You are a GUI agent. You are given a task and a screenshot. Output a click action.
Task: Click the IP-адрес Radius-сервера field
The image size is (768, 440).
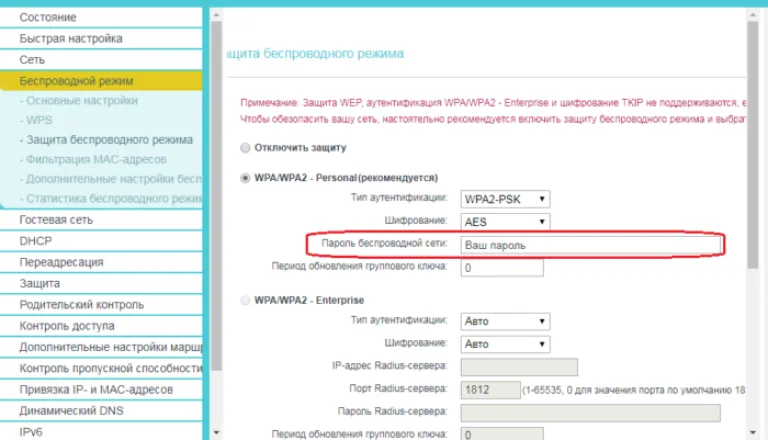coord(519,367)
